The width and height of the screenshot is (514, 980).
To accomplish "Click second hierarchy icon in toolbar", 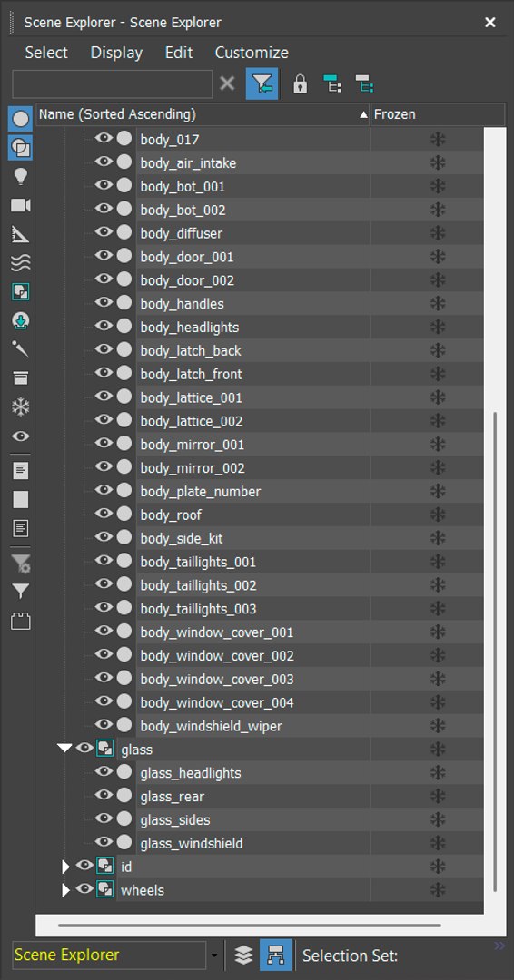I will (x=364, y=83).
